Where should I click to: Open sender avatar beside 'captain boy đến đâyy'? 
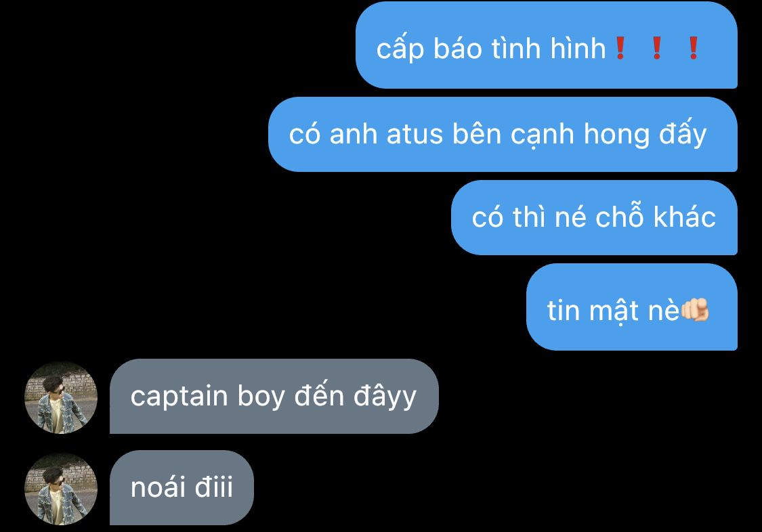pos(61,397)
